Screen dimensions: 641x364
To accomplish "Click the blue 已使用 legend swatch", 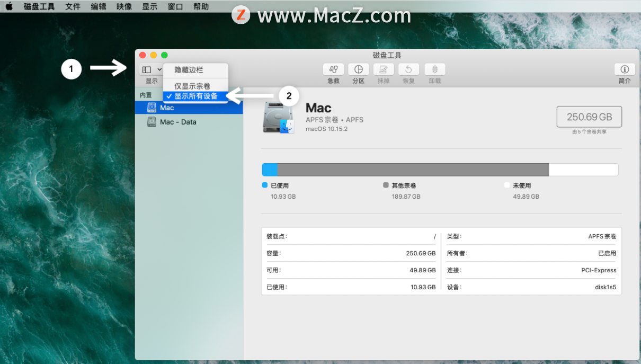I will 265,185.
